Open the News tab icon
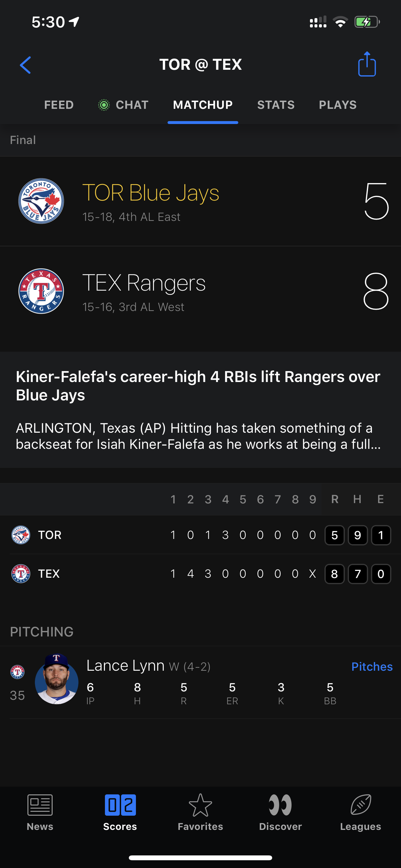Screen dimensions: 401x868 pyautogui.click(x=40, y=805)
